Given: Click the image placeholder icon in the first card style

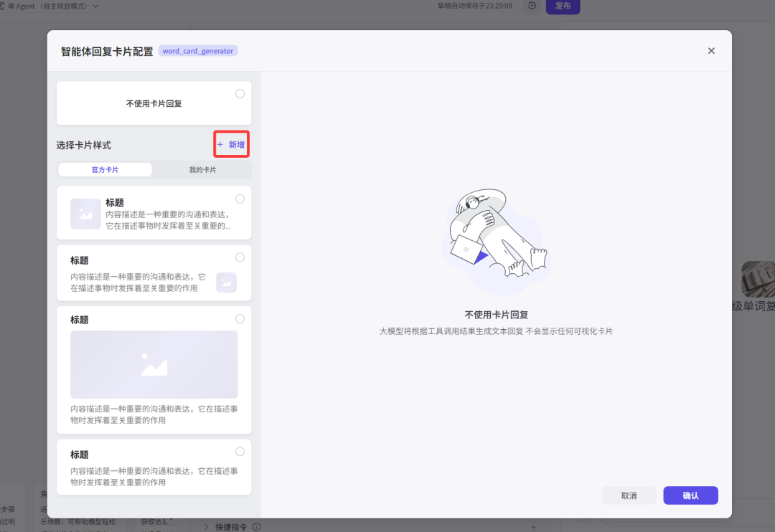Looking at the screenshot, I should [x=85, y=213].
